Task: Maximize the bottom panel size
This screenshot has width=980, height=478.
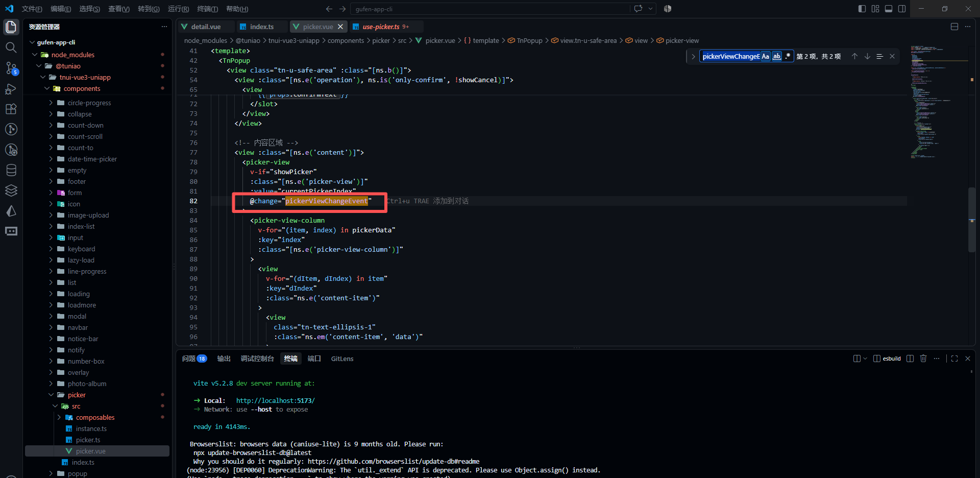Action: tap(954, 358)
